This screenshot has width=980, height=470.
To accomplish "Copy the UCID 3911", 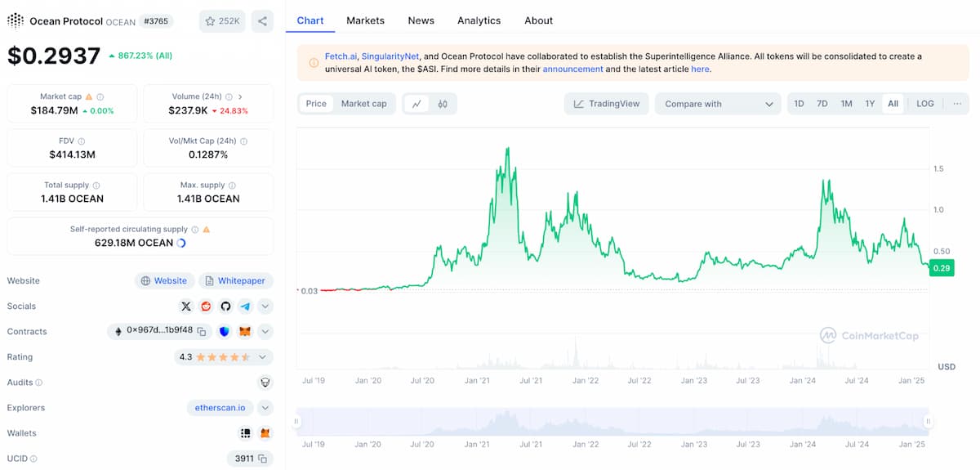I will [262, 459].
